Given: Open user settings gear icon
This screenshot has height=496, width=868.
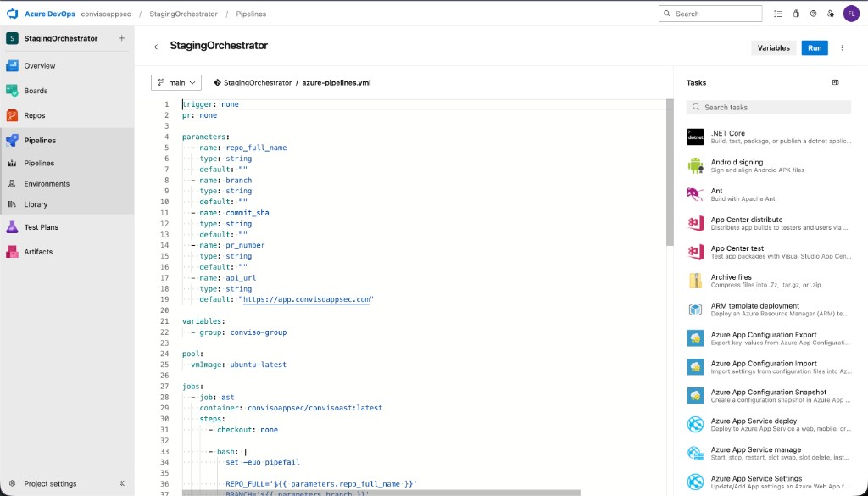Looking at the screenshot, I should tap(831, 13).
